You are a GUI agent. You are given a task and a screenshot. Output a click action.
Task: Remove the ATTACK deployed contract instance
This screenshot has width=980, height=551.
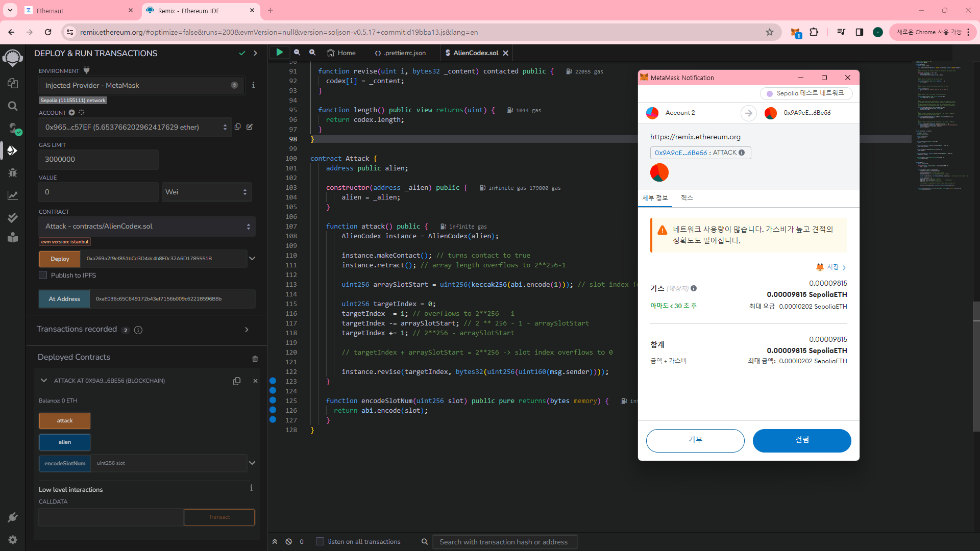(x=255, y=381)
